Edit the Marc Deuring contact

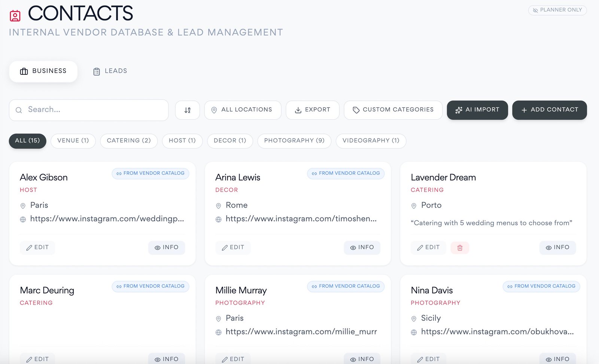click(37, 359)
